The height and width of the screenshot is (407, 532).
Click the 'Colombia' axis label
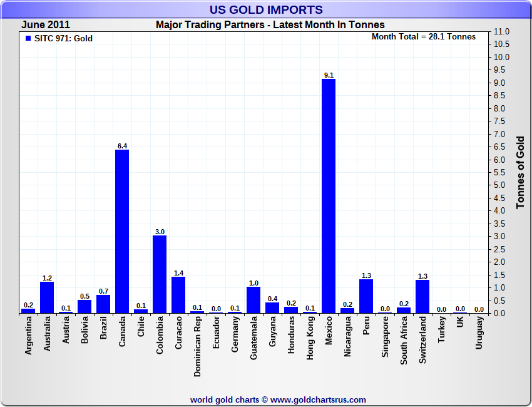[x=160, y=336]
